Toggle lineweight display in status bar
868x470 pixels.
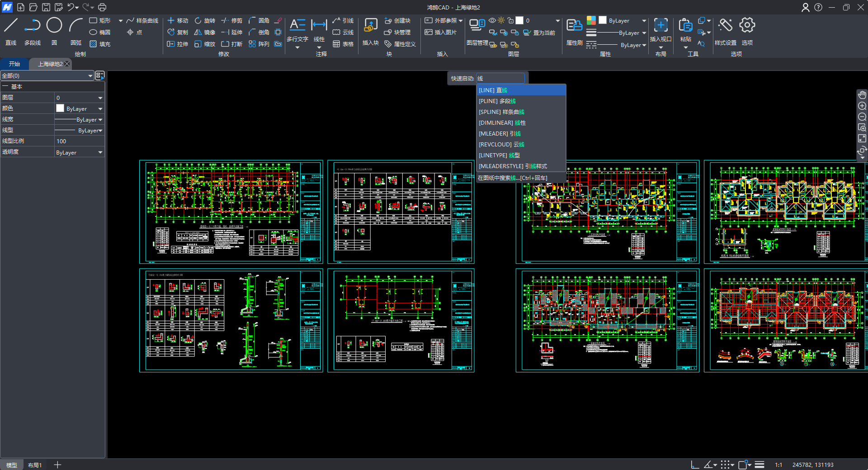click(x=759, y=465)
